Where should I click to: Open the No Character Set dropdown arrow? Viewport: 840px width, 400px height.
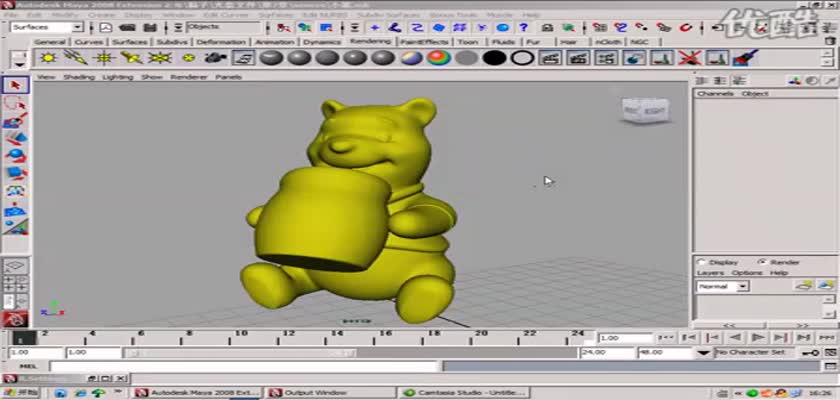click(704, 353)
